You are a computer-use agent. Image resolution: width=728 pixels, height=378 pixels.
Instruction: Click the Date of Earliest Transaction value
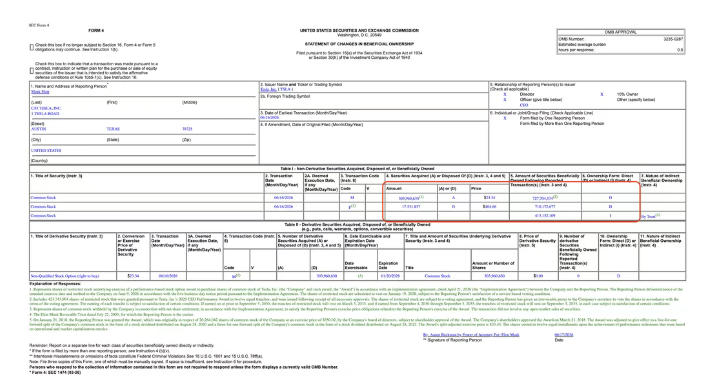pyautogui.click(x=269, y=118)
